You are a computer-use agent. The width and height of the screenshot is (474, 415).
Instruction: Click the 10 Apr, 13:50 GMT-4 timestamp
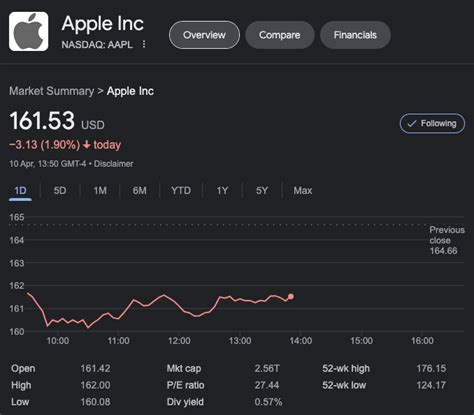pos(48,164)
